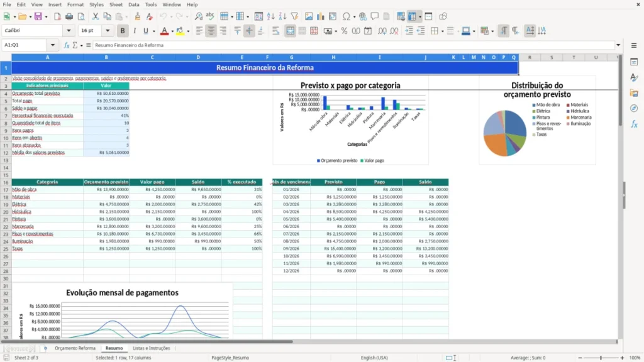Click the Insert Special Character omega icon

(x=347, y=16)
